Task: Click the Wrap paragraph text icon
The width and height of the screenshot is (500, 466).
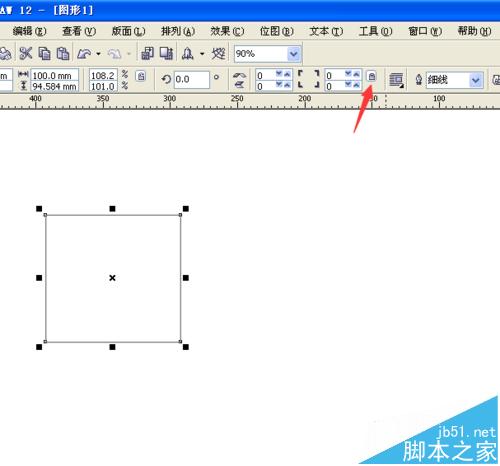Action: 396,80
